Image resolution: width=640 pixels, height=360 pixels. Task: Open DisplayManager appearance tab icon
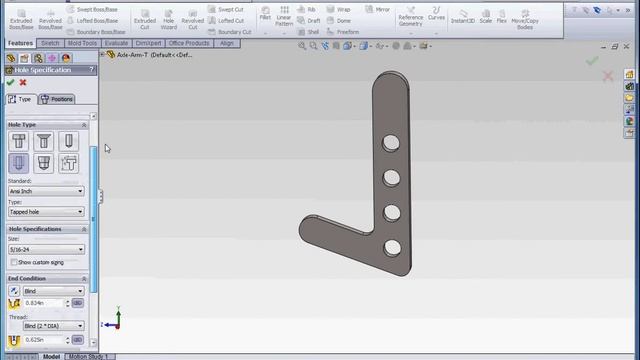coord(66,58)
